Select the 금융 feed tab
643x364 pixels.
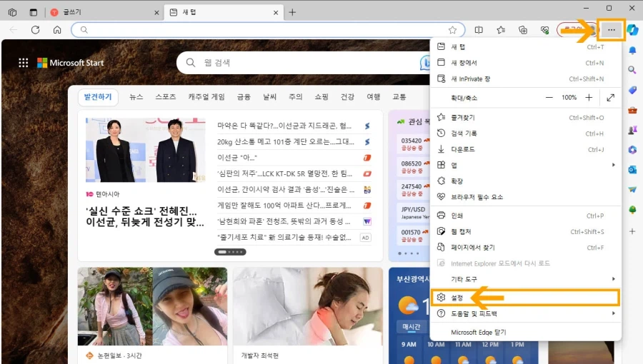coord(244,97)
